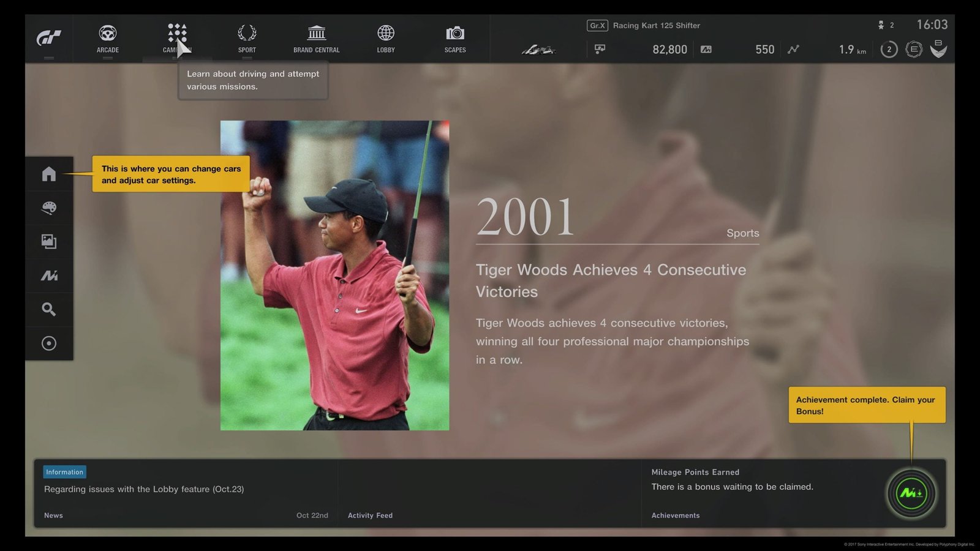The image size is (980, 551).
Task: Claim bonus via green mileage button
Action: pos(911,493)
